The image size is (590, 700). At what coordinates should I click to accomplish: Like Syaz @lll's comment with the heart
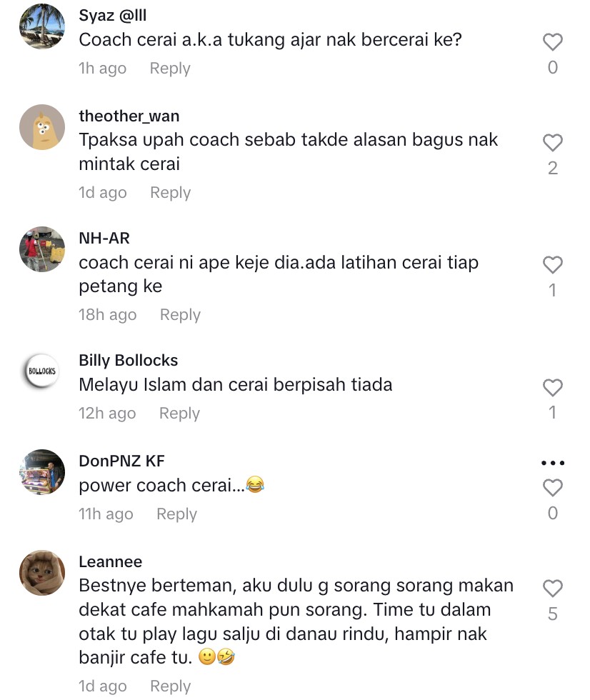click(553, 42)
